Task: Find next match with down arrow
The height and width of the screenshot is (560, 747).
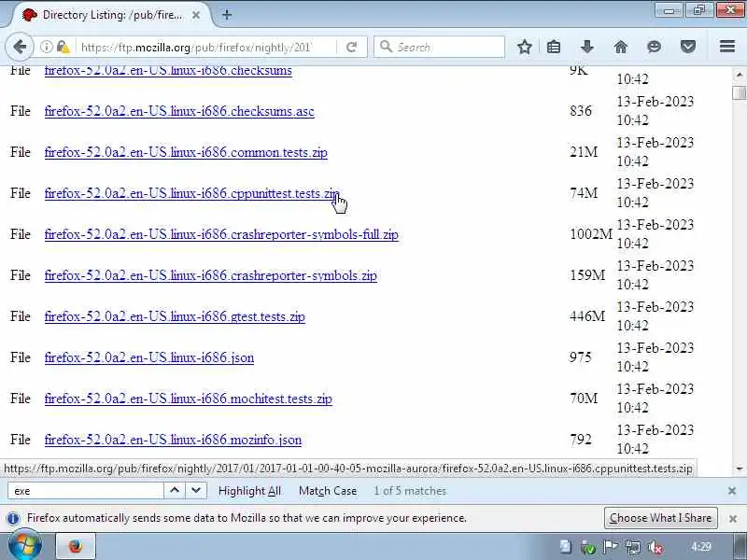Action: click(196, 491)
